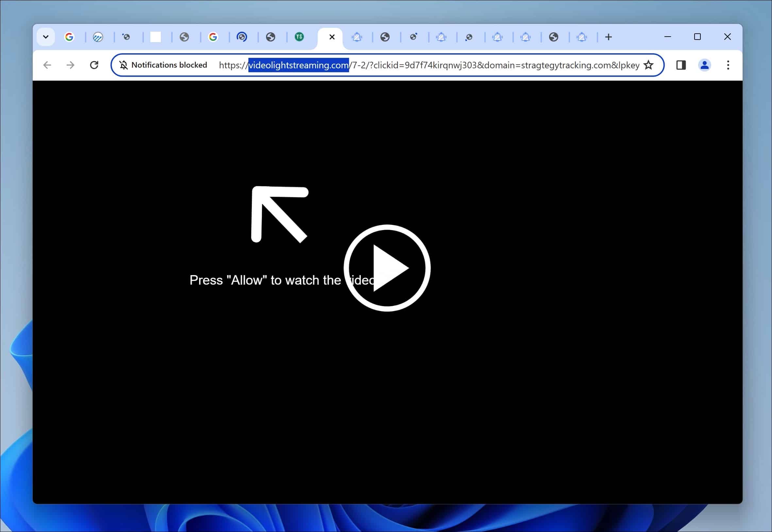Click the crossed-out bell icon in the address bar

[124, 65]
